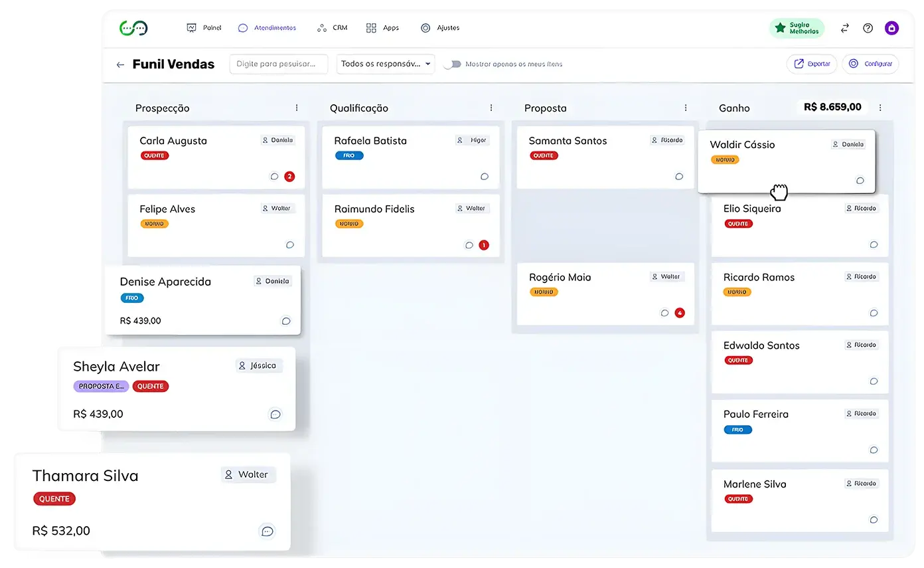Click the Walter assignee on Felipe Alves card
Screen dimensions: 924x568
(x=277, y=209)
